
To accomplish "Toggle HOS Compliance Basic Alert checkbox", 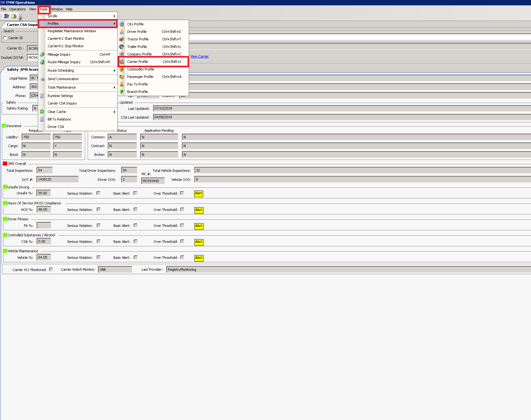I will [136, 209].
